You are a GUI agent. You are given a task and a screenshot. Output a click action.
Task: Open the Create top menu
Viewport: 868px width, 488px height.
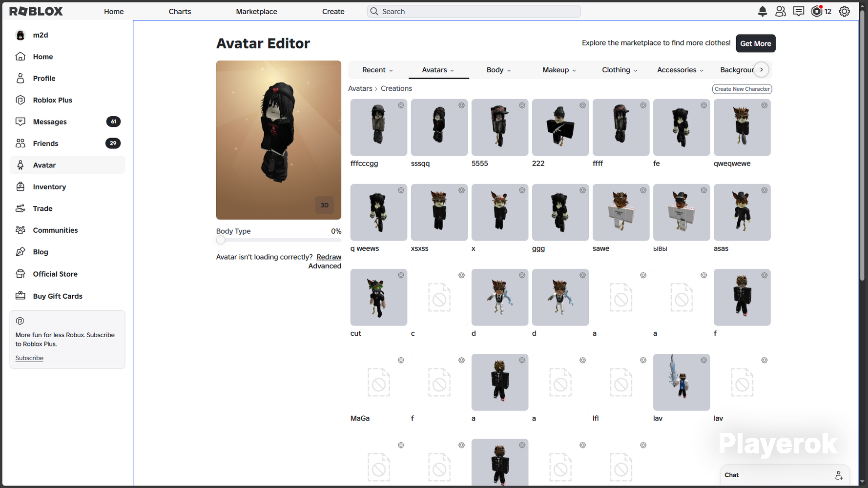[x=333, y=11]
